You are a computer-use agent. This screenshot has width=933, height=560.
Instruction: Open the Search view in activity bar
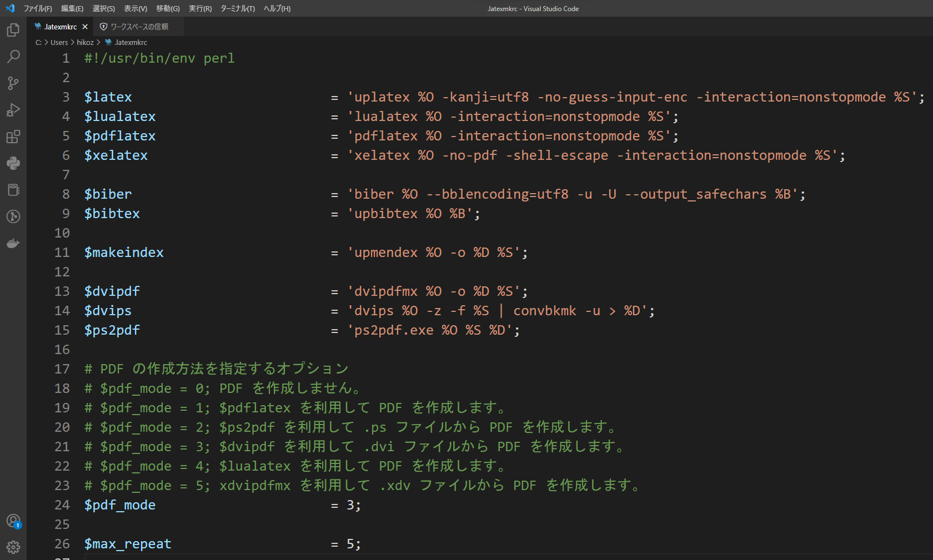pos(13,57)
